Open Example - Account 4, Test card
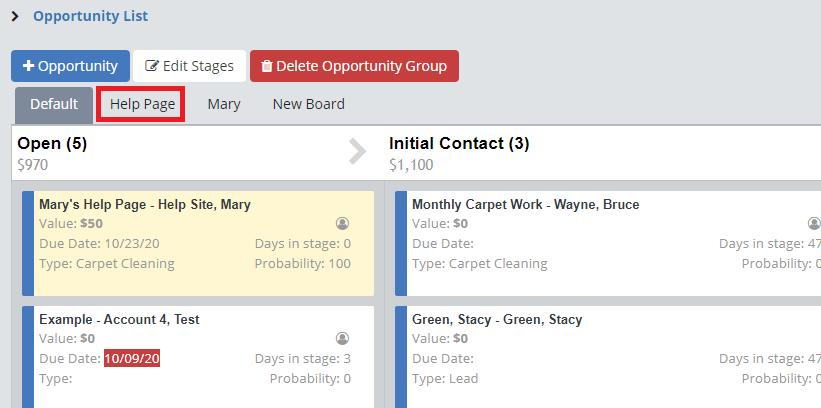The height and width of the screenshot is (408, 821). [x=119, y=319]
